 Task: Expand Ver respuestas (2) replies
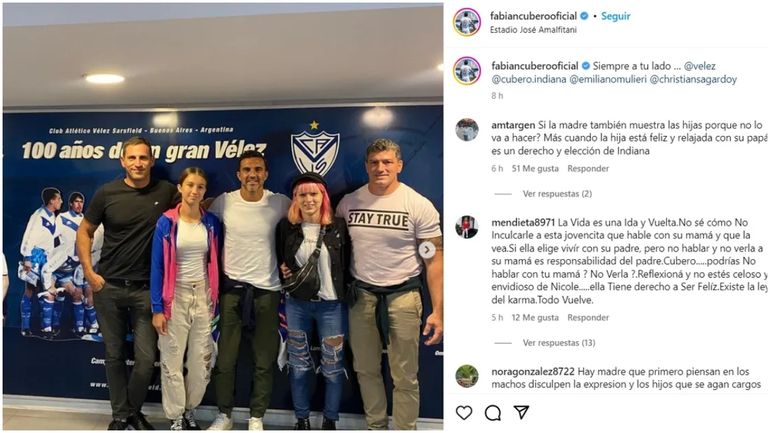[557, 194]
